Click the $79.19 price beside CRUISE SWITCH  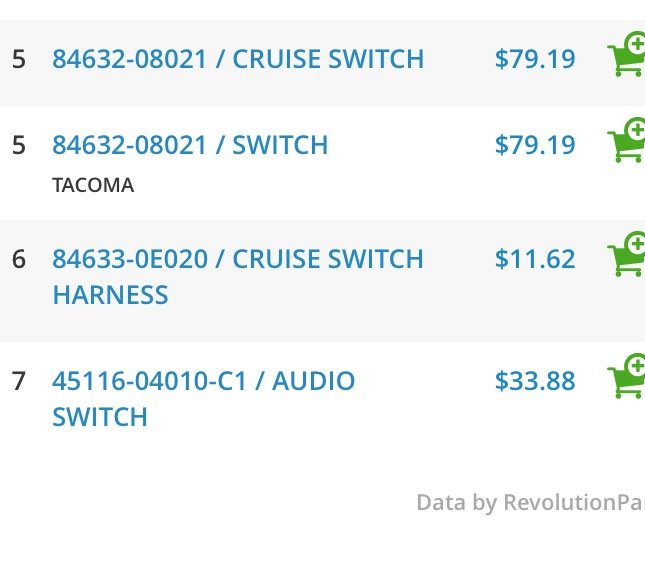[535, 59]
